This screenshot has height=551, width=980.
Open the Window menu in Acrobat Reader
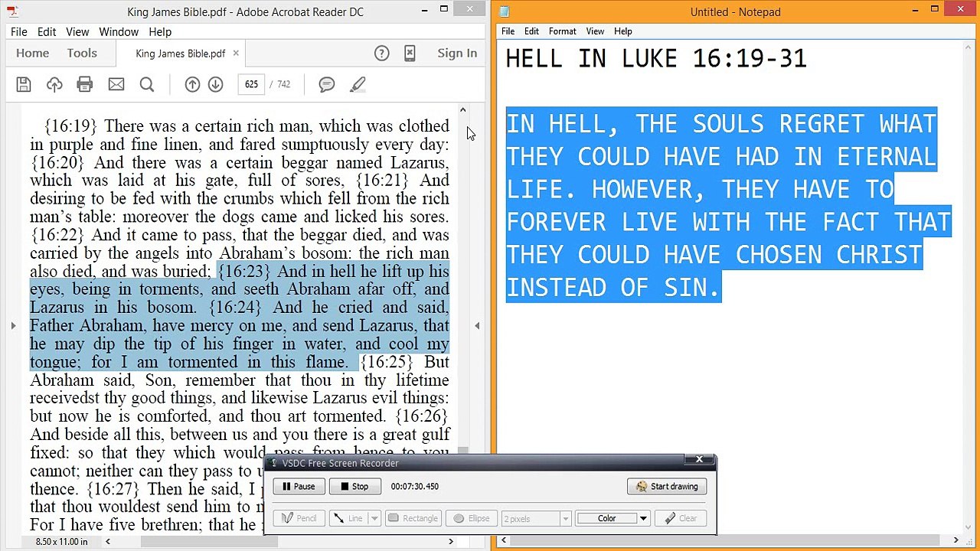pos(119,31)
